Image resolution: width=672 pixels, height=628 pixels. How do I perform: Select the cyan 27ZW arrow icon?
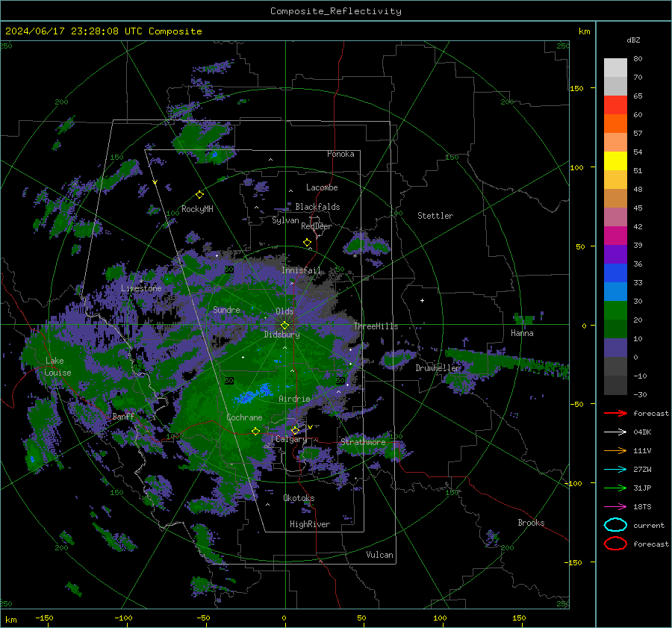coord(615,470)
